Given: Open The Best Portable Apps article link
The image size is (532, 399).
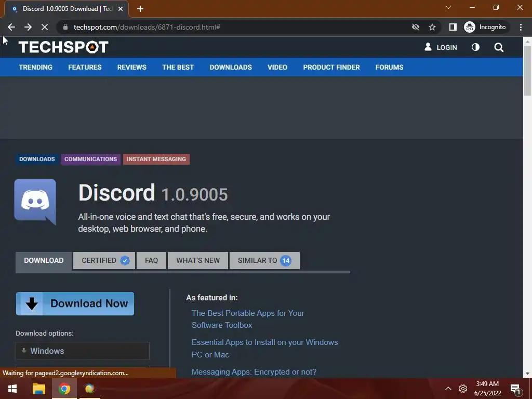Looking at the screenshot, I should [x=248, y=319].
